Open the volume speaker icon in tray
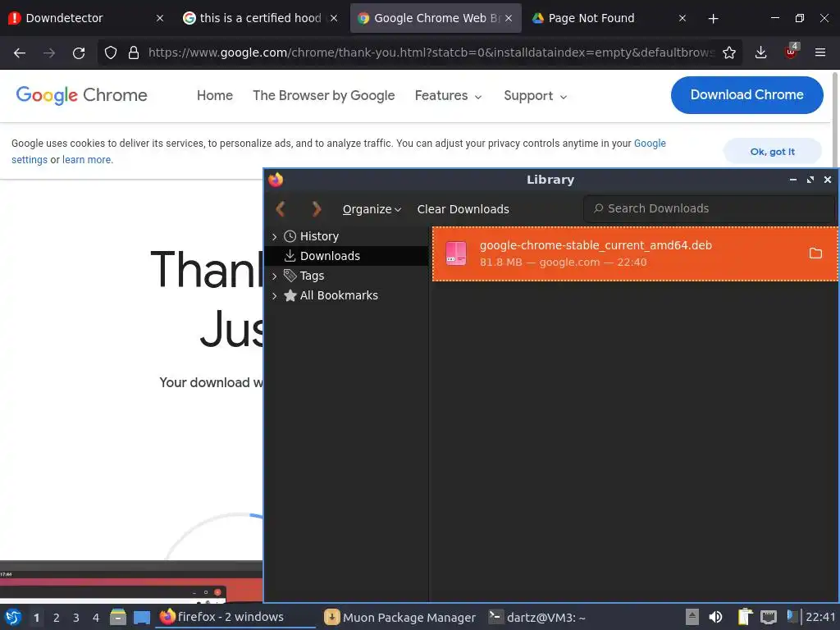 (715, 617)
